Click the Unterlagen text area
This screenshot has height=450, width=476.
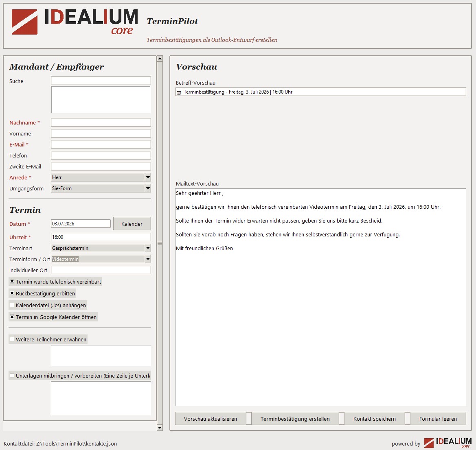point(101,398)
